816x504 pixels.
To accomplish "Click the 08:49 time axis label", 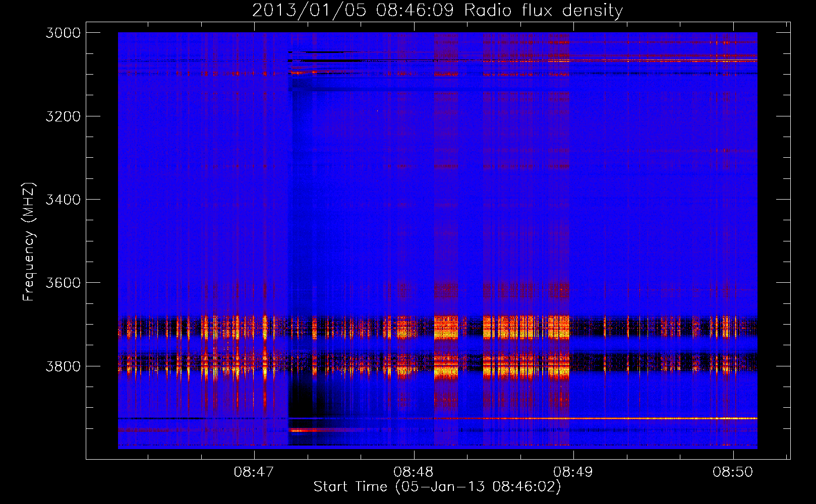I will [x=573, y=472].
